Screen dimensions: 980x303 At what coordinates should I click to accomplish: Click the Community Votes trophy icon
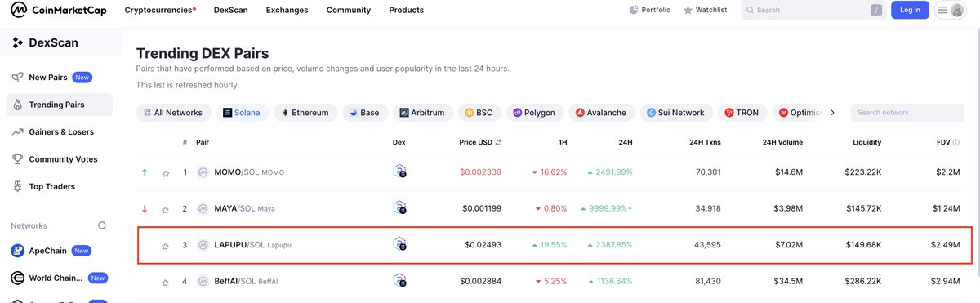(18, 159)
